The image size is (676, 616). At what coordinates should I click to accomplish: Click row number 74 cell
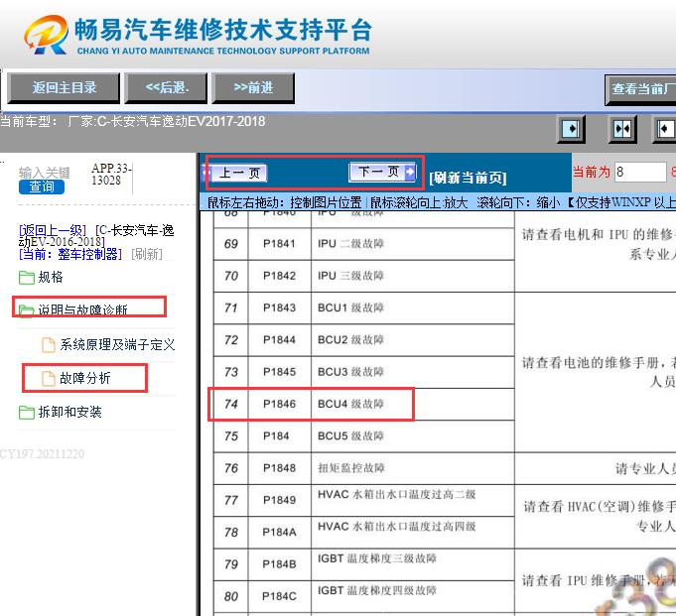(x=231, y=404)
